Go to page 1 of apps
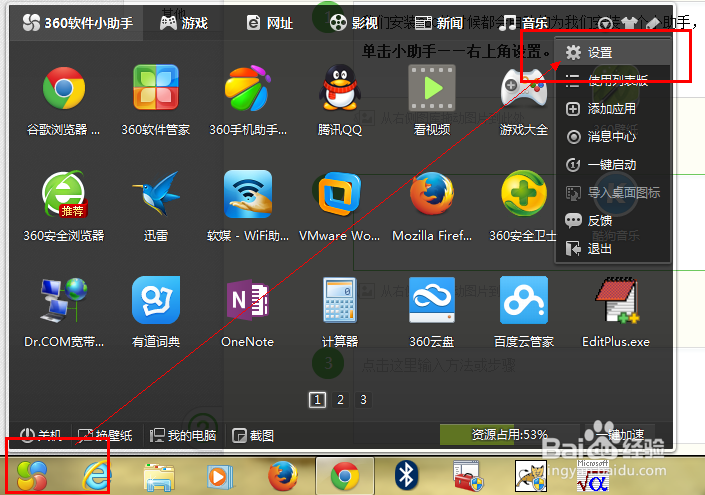705x495 pixels. coord(317,399)
